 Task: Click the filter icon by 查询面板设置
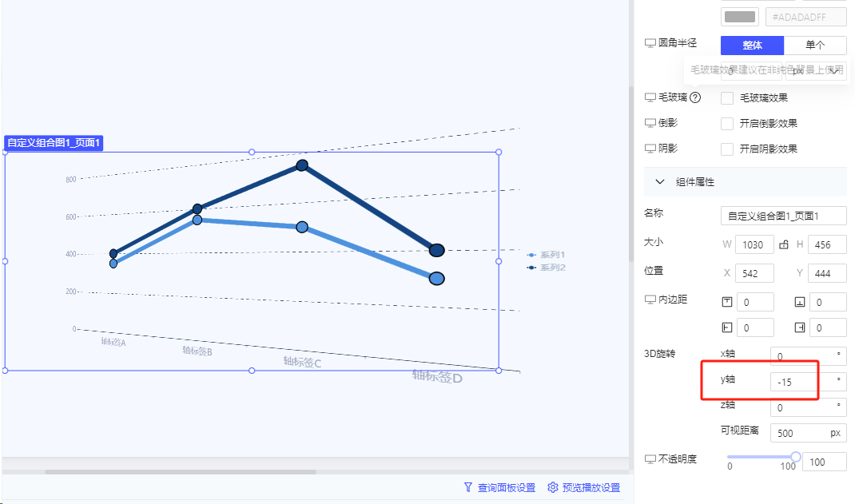point(468,487)
